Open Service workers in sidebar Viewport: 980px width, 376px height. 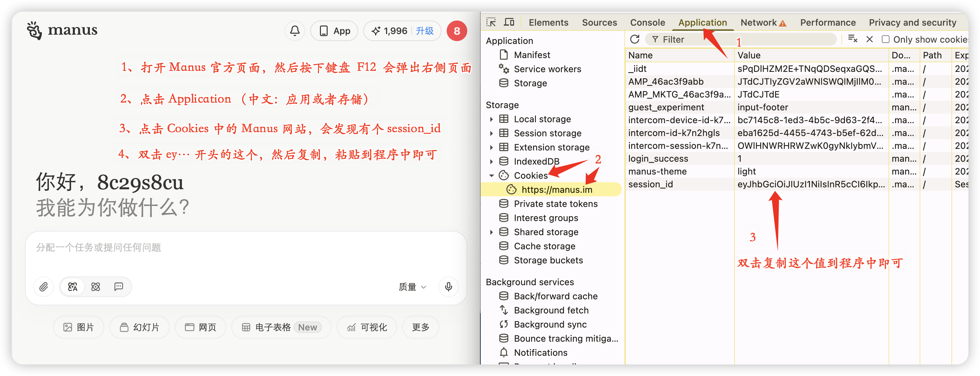pos(547,69)
